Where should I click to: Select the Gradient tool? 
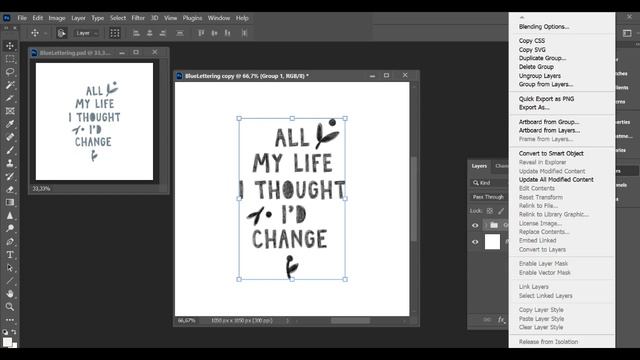[10, 202]
